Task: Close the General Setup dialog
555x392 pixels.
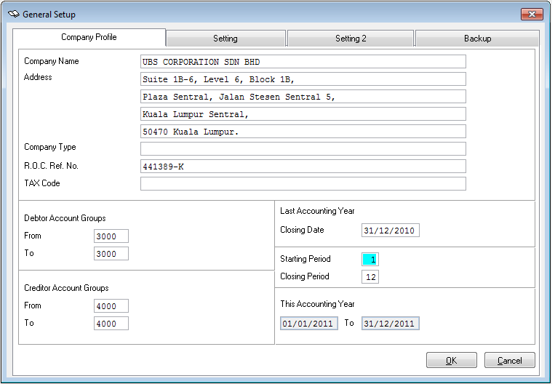Action: click(532, 14)
